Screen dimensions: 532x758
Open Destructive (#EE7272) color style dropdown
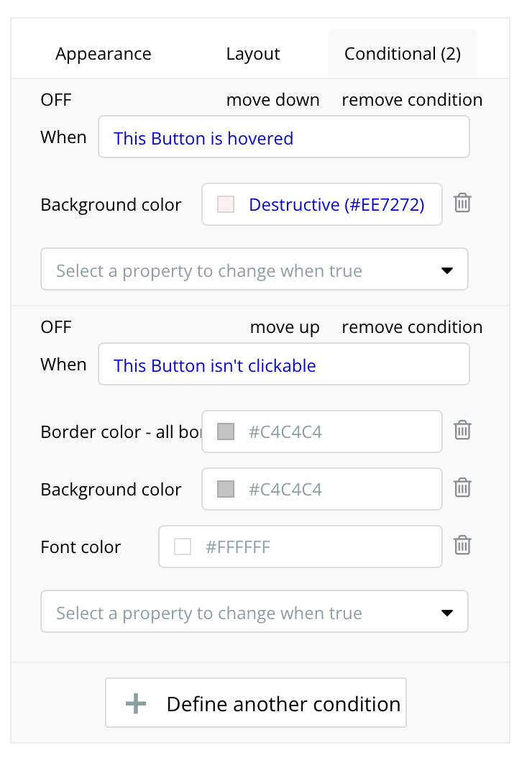click(x=336, y=205)
